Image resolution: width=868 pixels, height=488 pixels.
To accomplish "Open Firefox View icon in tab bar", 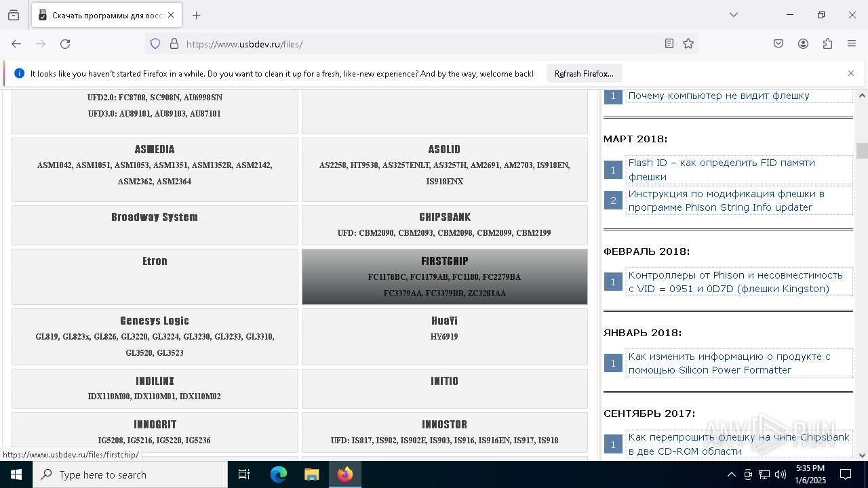I will point(14,15).
